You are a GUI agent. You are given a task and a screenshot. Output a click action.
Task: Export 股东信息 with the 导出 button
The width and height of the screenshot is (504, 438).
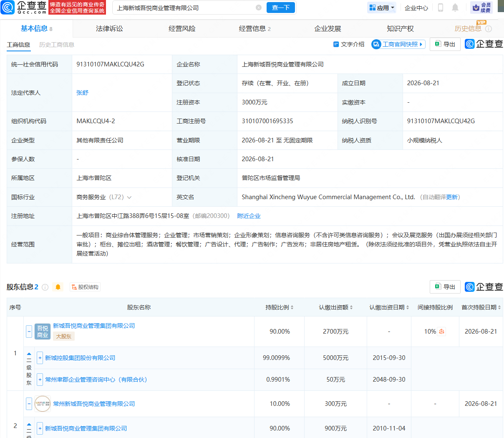pos(445,287)
